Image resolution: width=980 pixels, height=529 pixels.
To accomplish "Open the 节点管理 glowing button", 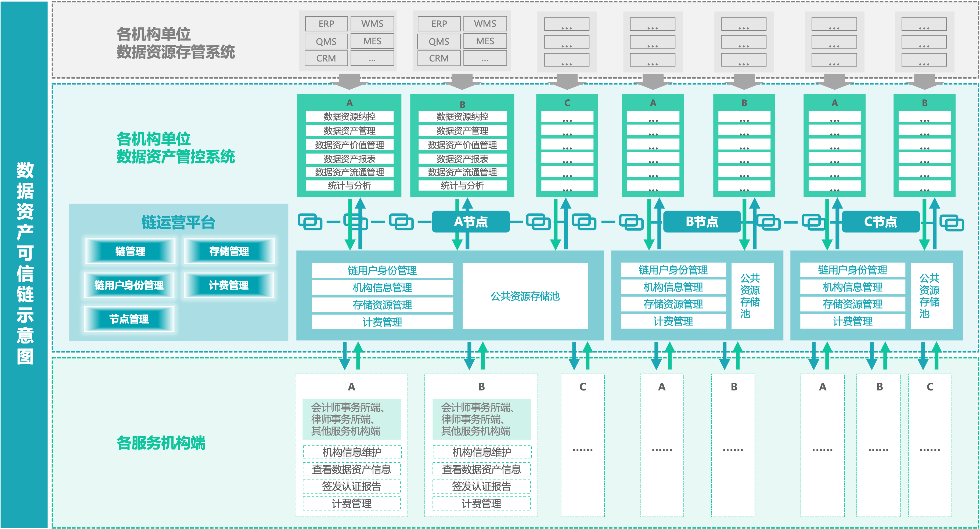I will pos(129,319).
